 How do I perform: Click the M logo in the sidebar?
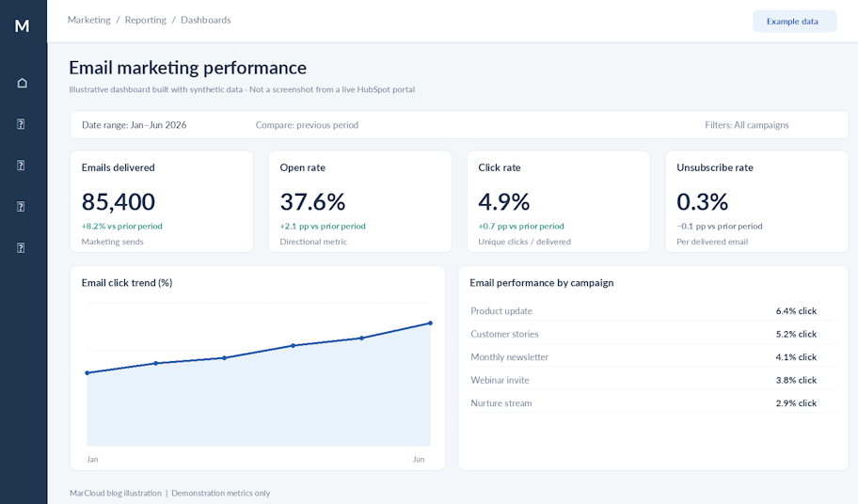(22, 25)
